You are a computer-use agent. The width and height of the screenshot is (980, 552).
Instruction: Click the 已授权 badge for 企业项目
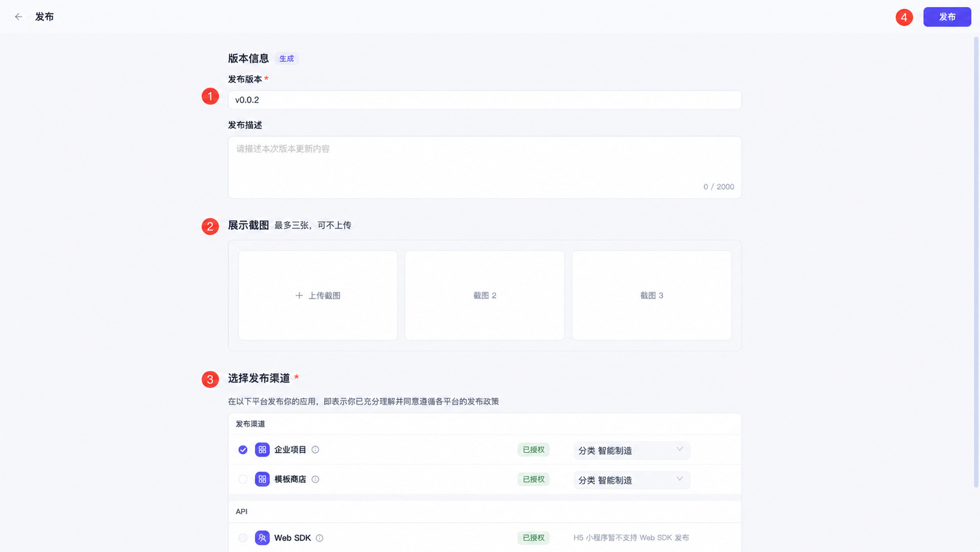533,450
